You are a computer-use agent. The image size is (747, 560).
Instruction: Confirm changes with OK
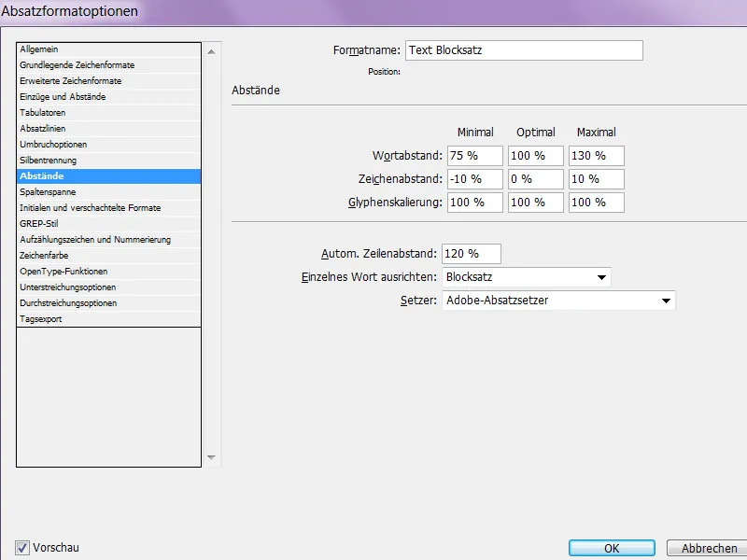pyautogui.click(x=612, y=548)
